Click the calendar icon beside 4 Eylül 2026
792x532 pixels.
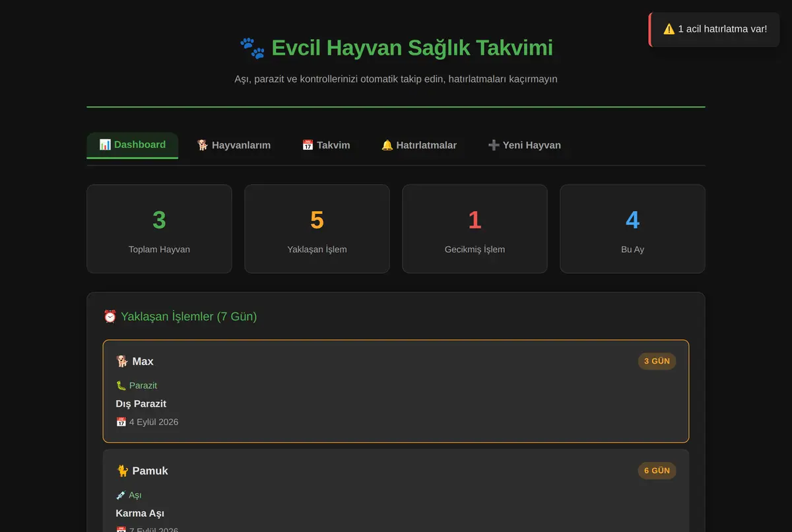point(121,422)
